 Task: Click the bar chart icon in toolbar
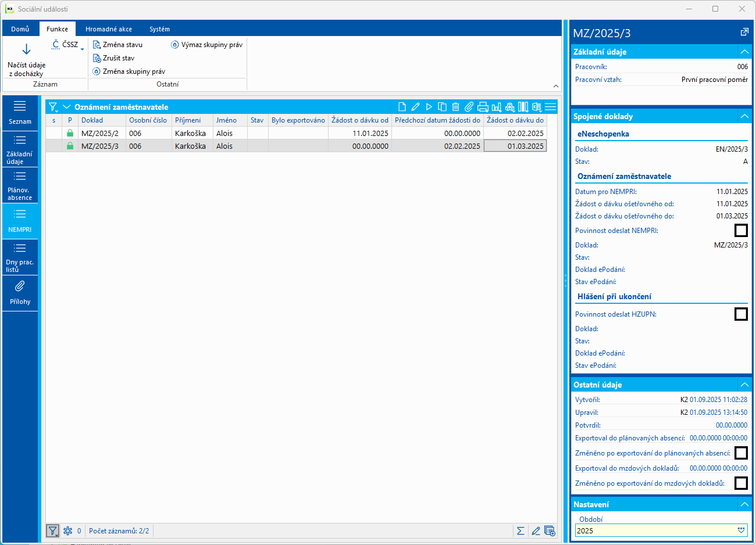click(x=496, y=107)
